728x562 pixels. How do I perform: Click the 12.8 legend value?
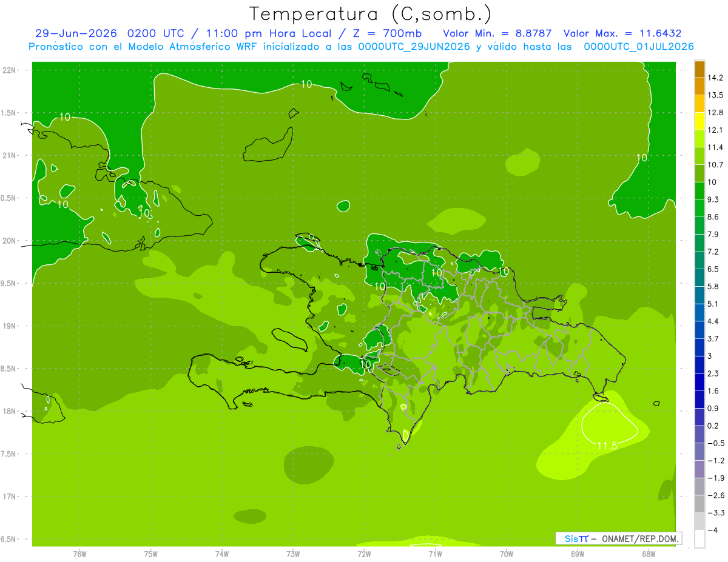coord(716,112)
